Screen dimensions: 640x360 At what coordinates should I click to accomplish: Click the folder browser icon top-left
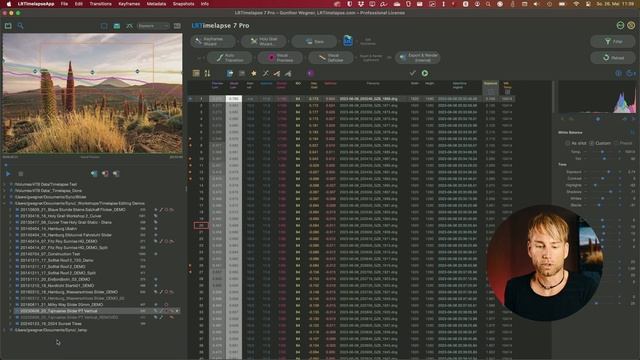[8, 26]
